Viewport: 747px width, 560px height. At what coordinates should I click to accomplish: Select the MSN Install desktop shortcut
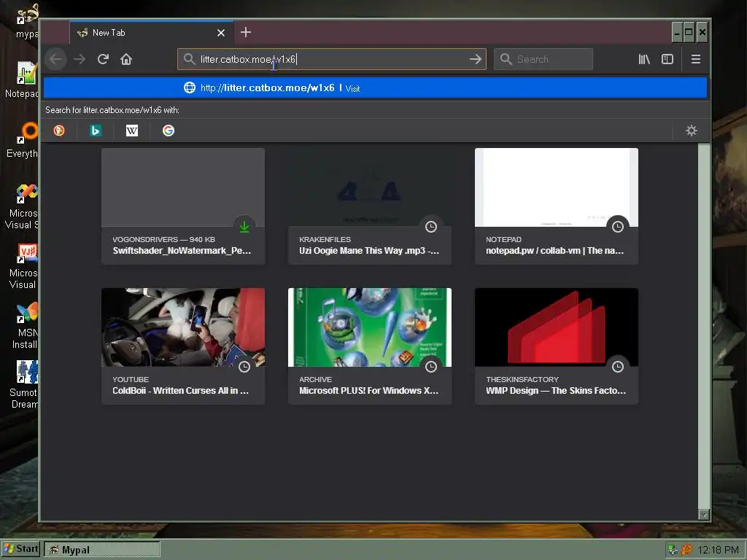tap(25, 326)
